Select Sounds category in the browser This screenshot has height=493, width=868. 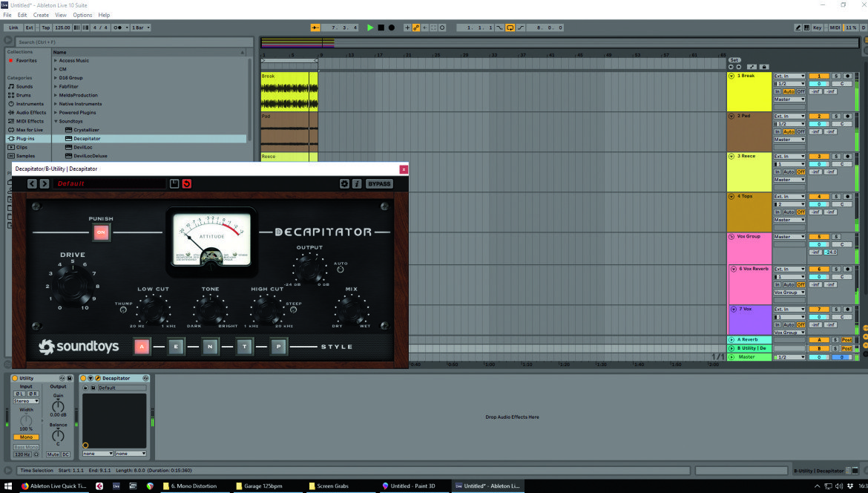coord(24,86)
